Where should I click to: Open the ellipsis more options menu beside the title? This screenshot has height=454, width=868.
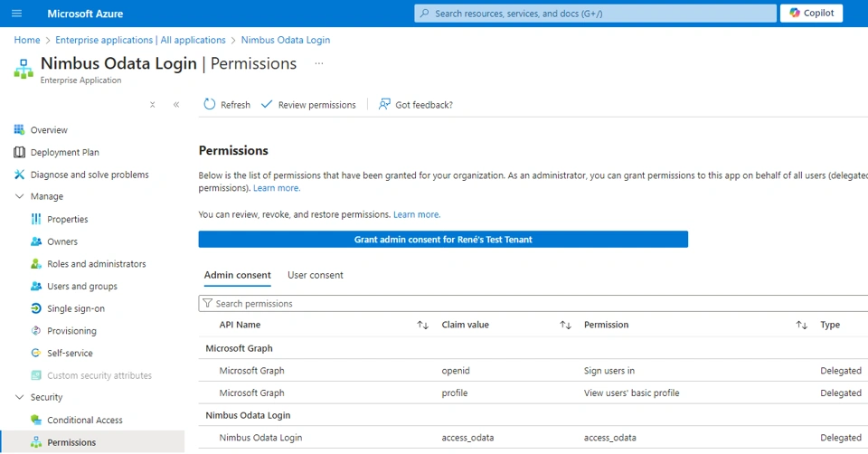(319, 63)
